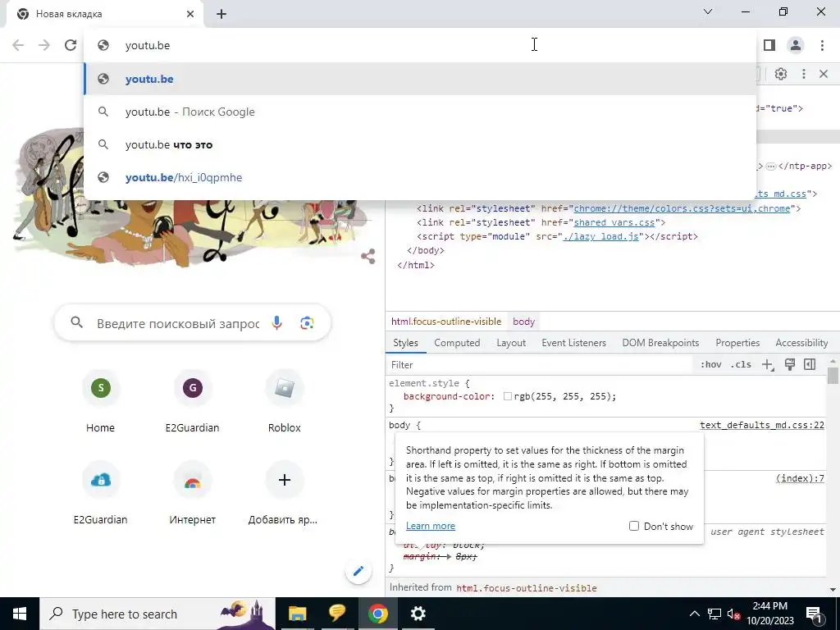Expand the margin shorthand triangle
840x630 pixels.
tap(450, 557)
